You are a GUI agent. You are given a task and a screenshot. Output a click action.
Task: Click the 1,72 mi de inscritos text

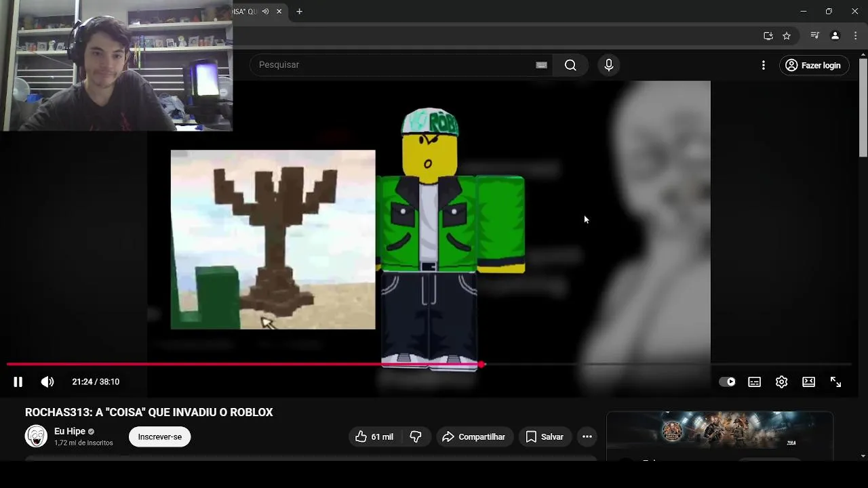(83, 443)
